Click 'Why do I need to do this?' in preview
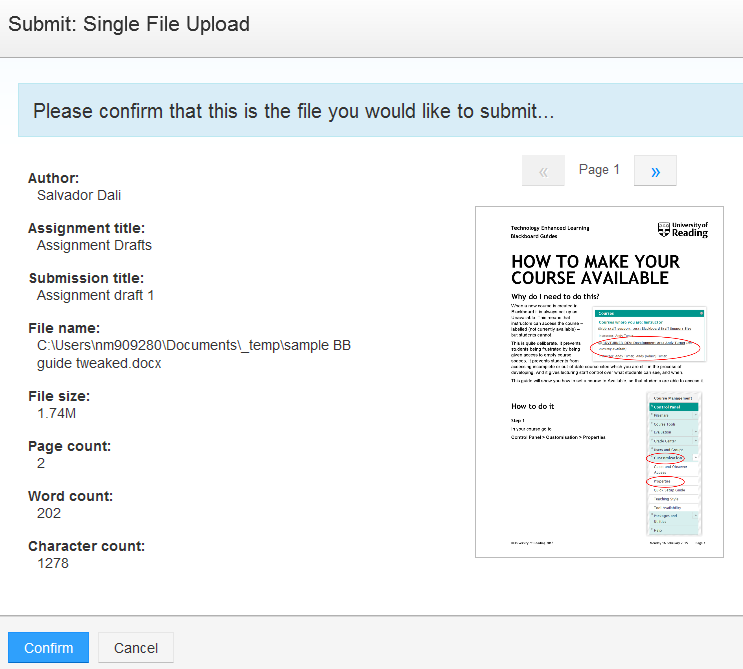The height and width of the screenshot is (669, 743). 555,297
